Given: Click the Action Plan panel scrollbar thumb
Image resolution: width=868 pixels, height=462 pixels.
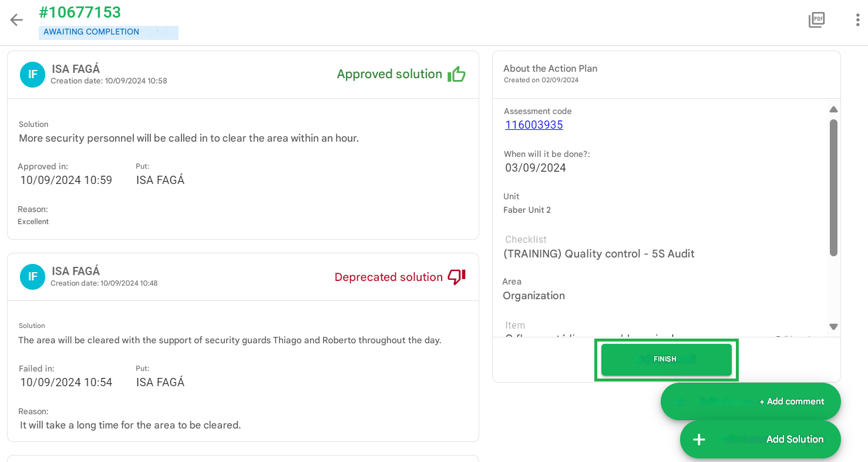Looking at the screenshot, I should tap(833, 188).
